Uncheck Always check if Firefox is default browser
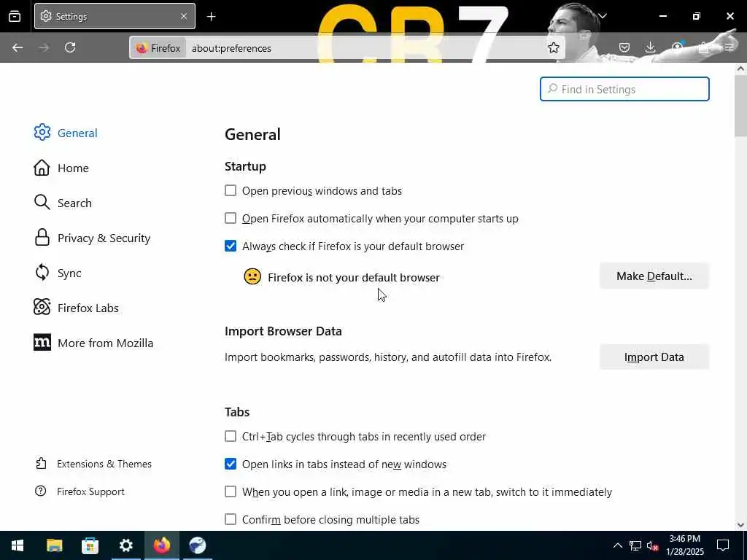 click(231, 246)
